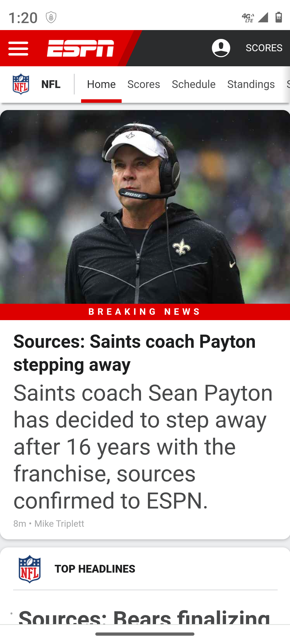Open the user profile icon

221,48
